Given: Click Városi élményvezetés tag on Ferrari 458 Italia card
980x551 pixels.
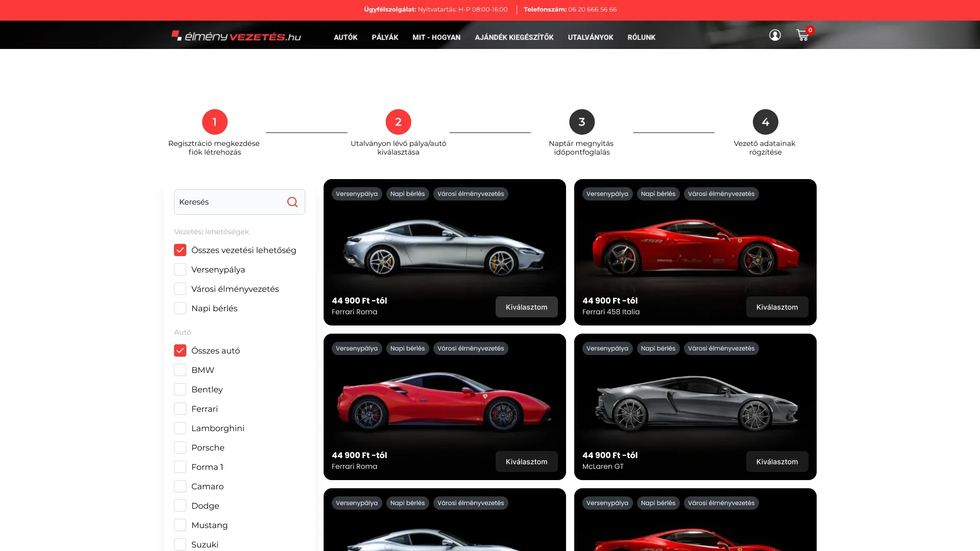Looking at the screenshot, I should 721,194.
